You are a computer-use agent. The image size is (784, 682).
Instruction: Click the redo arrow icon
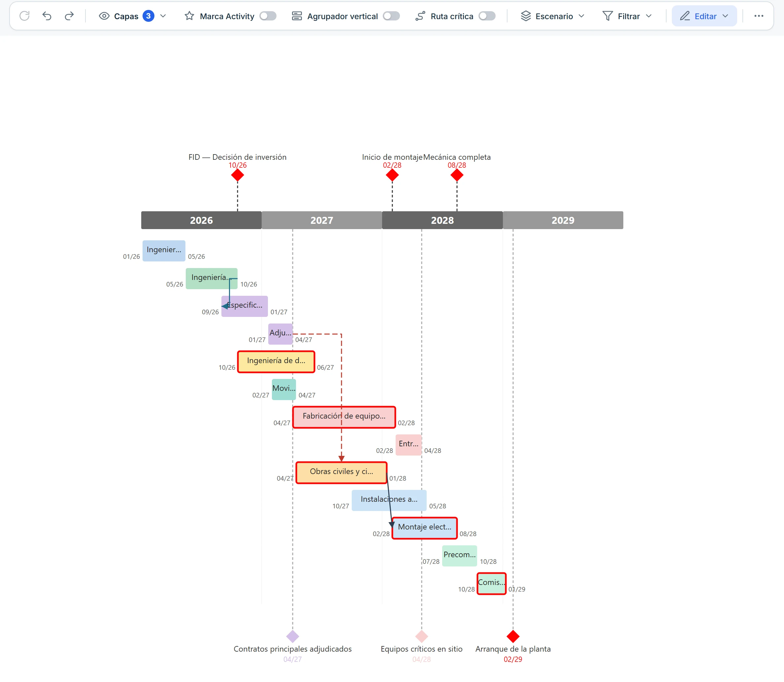pyautogui.click(x=69, y=16)
